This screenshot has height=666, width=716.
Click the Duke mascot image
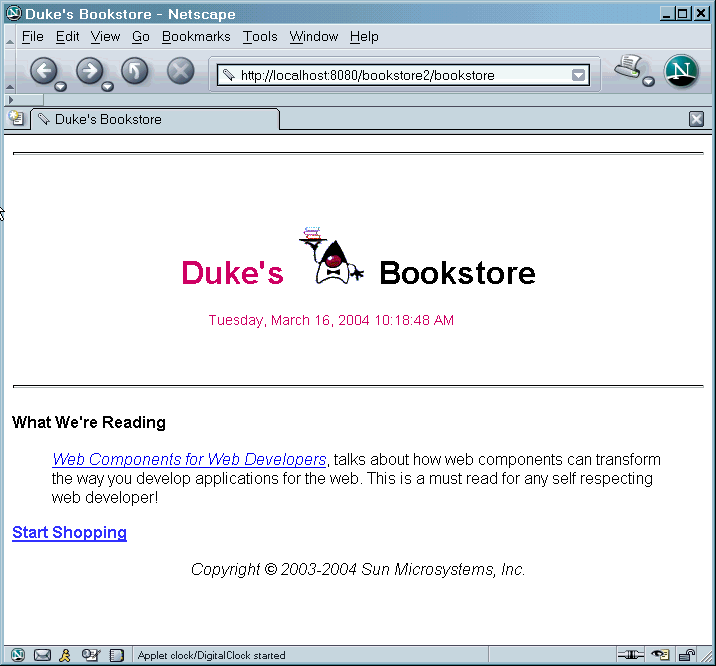point(332,256)
